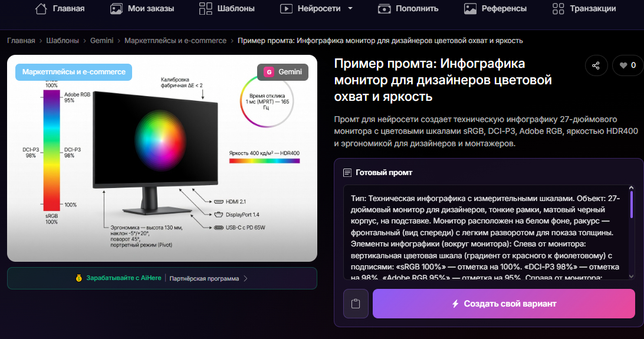Screen dimensions: 644x339
Task: Go to Шаблоны in the breadcrumb
Action: pyautogui.click(x=63, y=41)
